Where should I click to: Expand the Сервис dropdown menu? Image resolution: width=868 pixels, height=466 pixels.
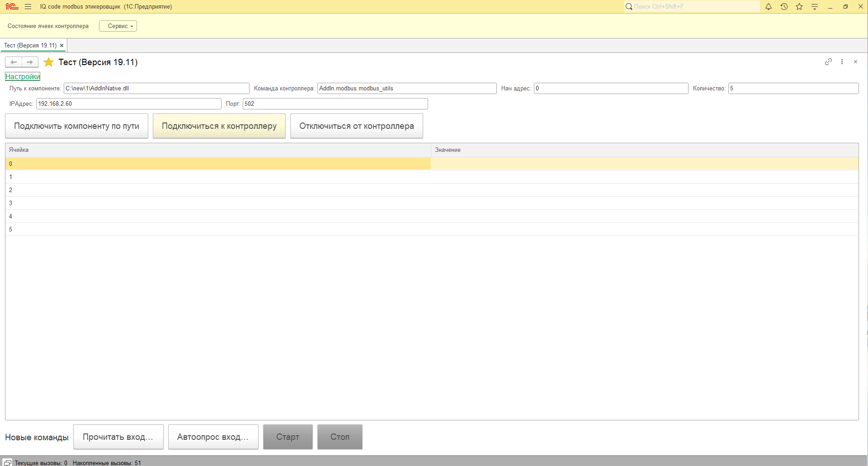click(x=118, y=26)
